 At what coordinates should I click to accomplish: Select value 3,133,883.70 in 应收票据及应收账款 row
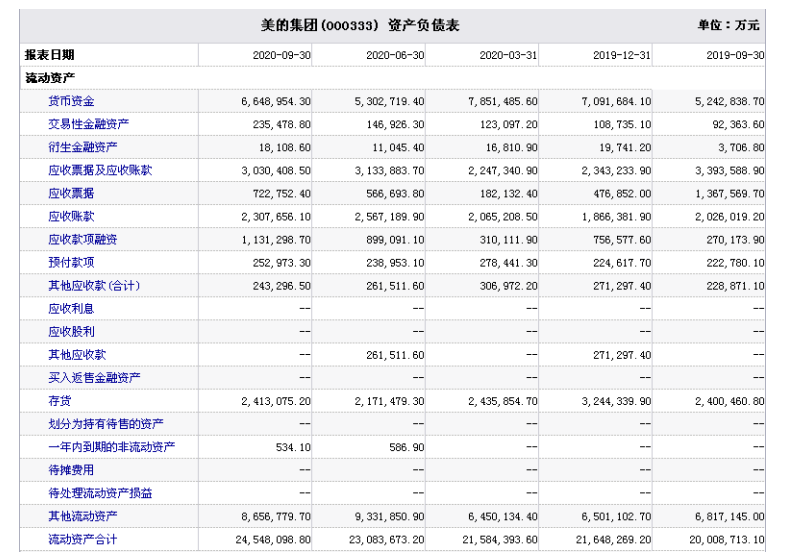389,171
